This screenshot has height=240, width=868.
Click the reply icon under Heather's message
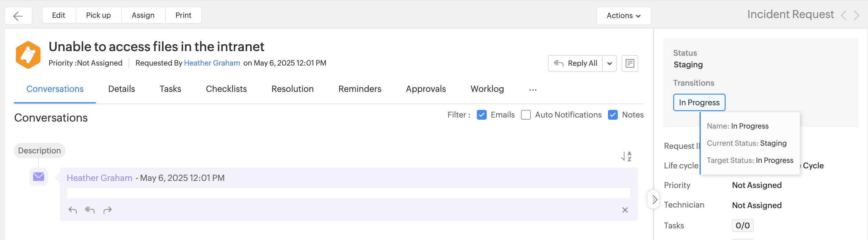click(73, 210)
